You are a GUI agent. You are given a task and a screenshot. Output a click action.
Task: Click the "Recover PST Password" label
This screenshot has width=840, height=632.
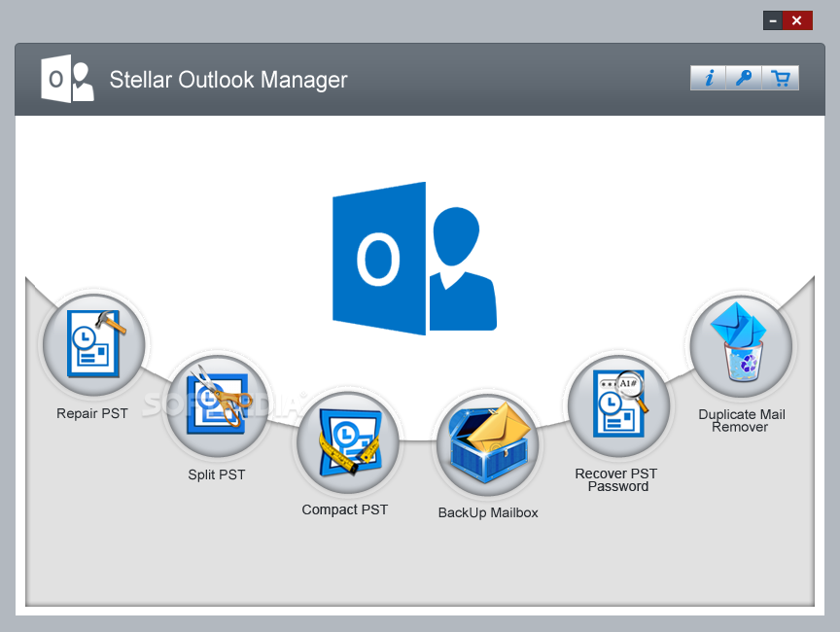tap(616, 480)
